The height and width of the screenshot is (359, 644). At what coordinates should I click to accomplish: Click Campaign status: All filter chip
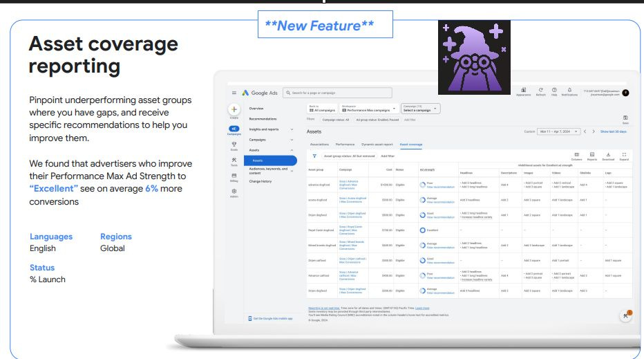(x=336, y=120)
